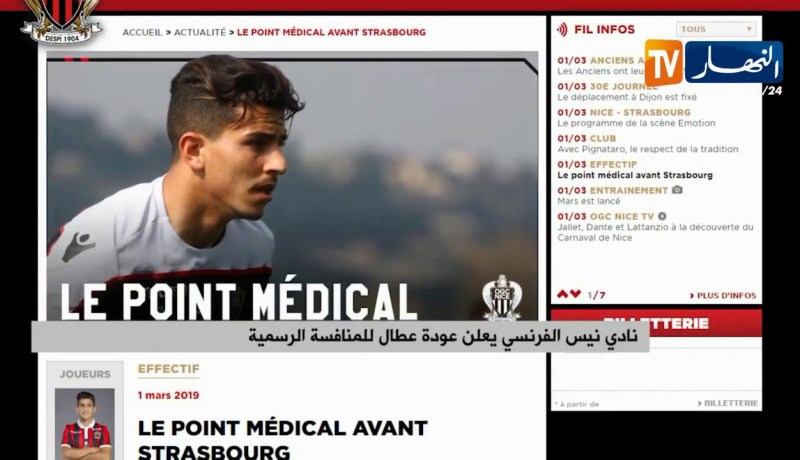Screen dimensions: 800x460
Task: Open the PLUS D'INFOS link
Action: pyautogui.click(x=723, y=295)
